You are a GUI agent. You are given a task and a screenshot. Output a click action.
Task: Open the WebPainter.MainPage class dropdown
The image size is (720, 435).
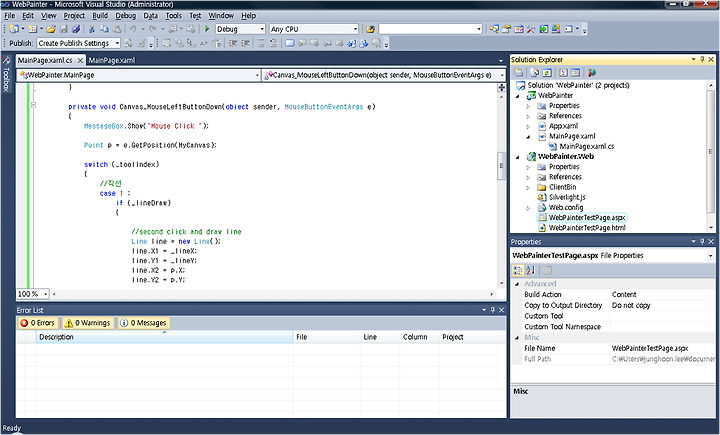[257, 75]
